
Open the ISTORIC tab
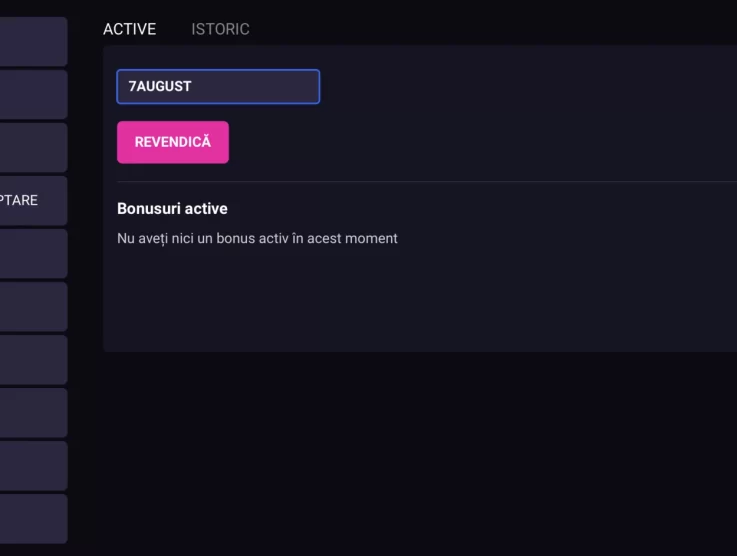220,29
